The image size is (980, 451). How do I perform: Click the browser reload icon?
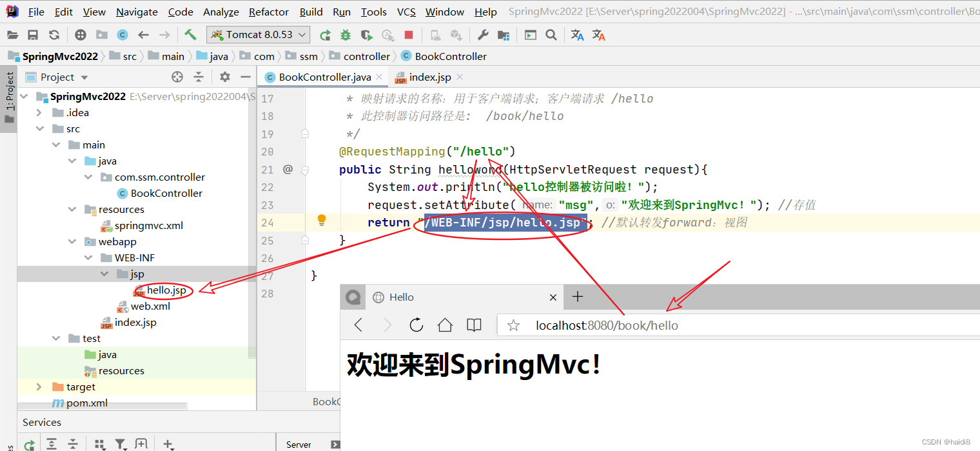pos(416,325)
